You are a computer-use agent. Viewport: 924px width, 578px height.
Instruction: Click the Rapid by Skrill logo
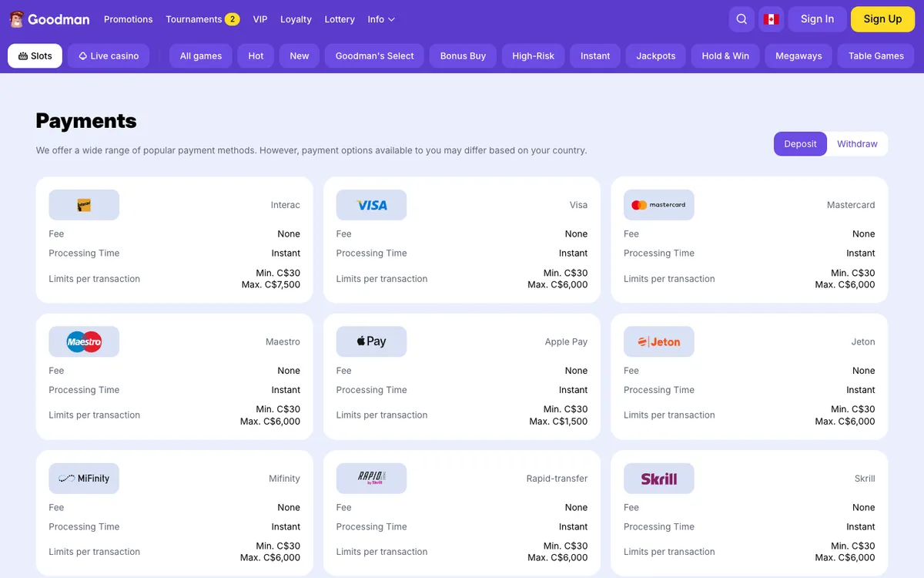pos(371,479)
